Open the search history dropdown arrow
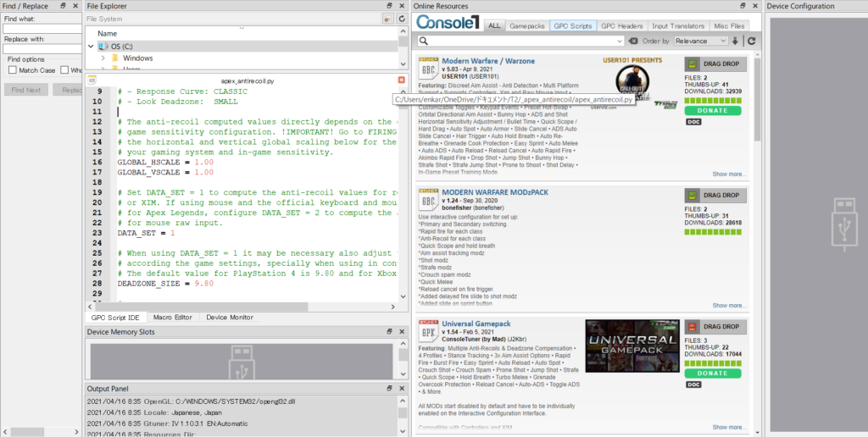 [x=620, y=41]
